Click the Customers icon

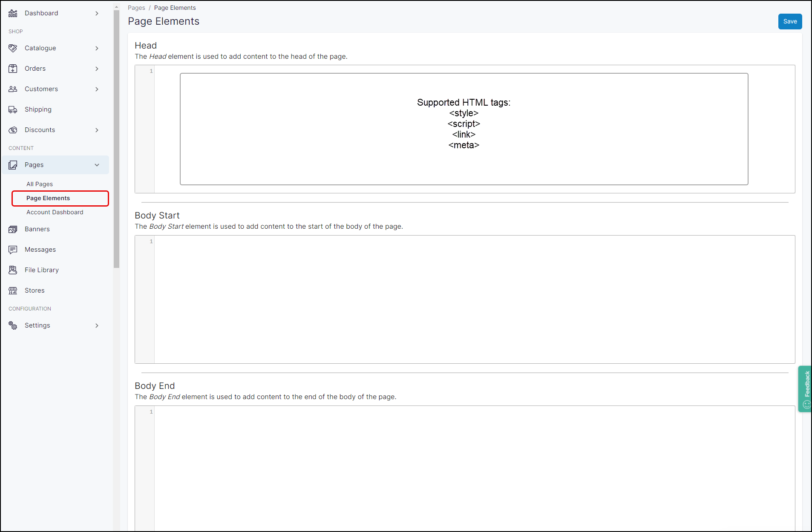click(x=13, y=89)
